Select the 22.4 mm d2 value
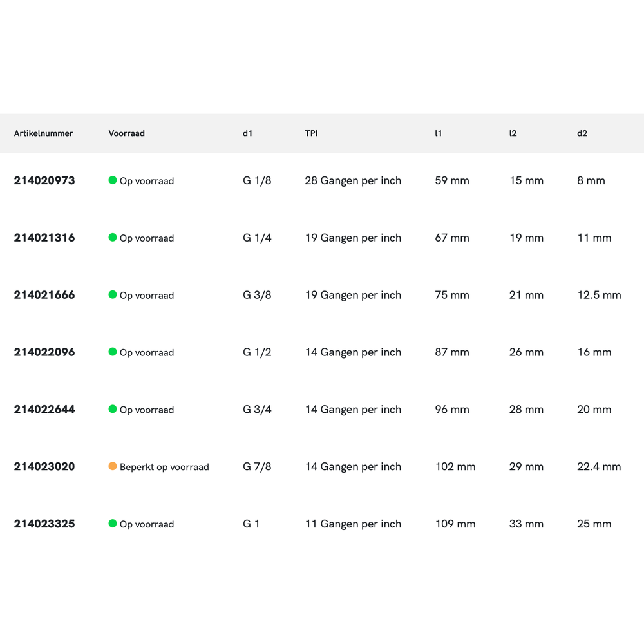 pos(599,467)
